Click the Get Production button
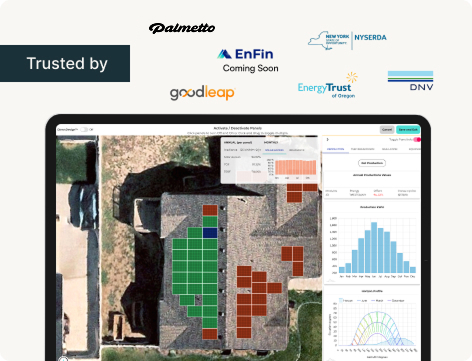This screenshot has height=361, width=472. (x=372, y=163)
